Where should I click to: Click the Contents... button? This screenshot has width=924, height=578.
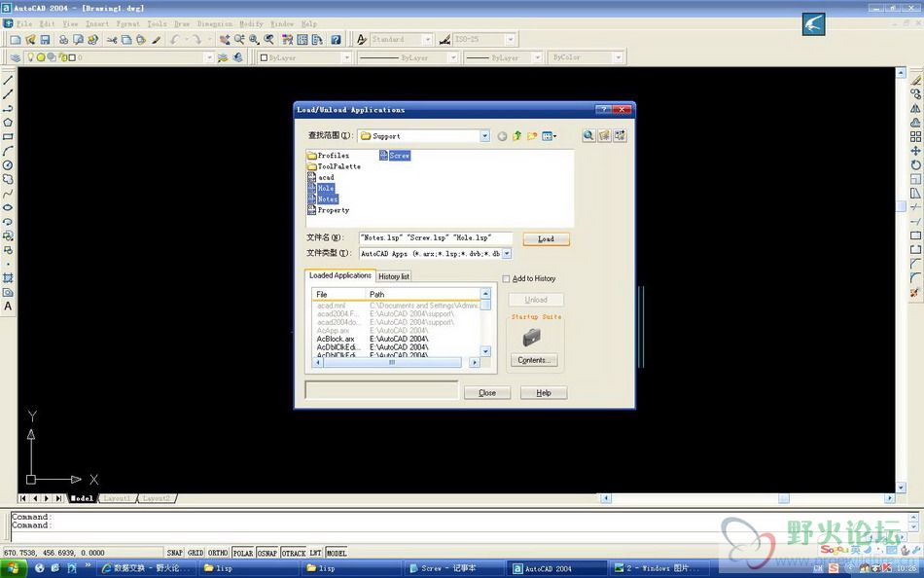(x=534, y=360)
